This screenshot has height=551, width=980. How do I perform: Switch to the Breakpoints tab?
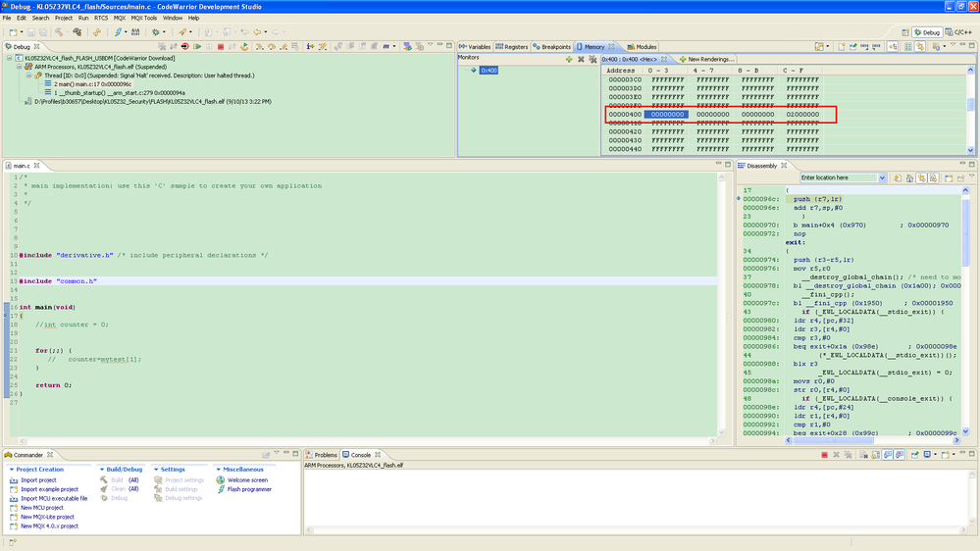552,47
